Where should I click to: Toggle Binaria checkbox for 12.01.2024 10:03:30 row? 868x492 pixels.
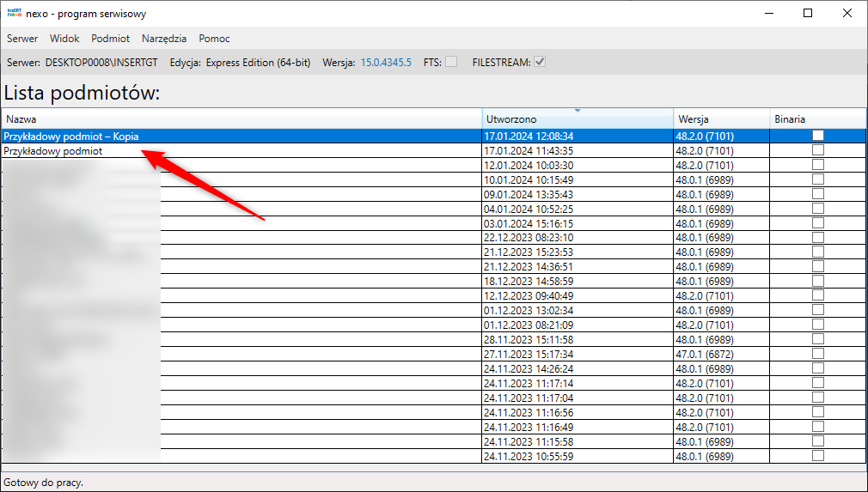coord(817,164)
